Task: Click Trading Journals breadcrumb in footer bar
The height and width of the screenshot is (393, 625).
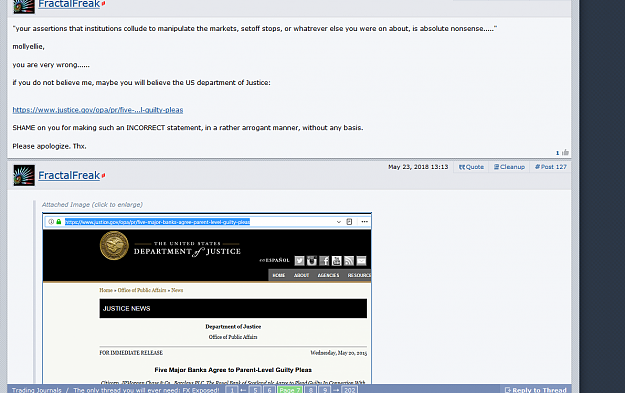Action: coord(37,390)
